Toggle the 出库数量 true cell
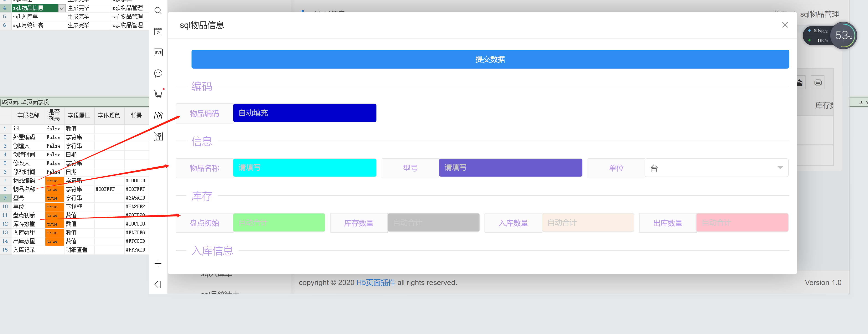The image size is (868, 334). point(54,242)
